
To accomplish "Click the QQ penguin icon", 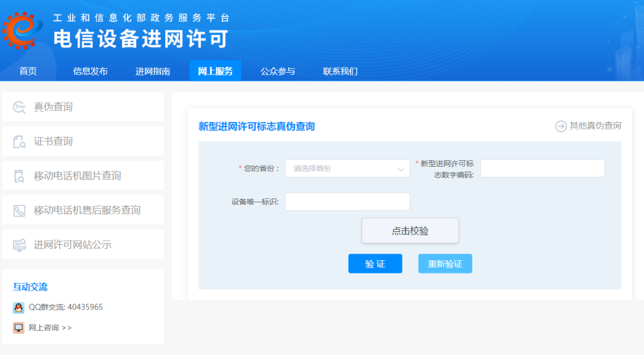I will coord(18,307).
